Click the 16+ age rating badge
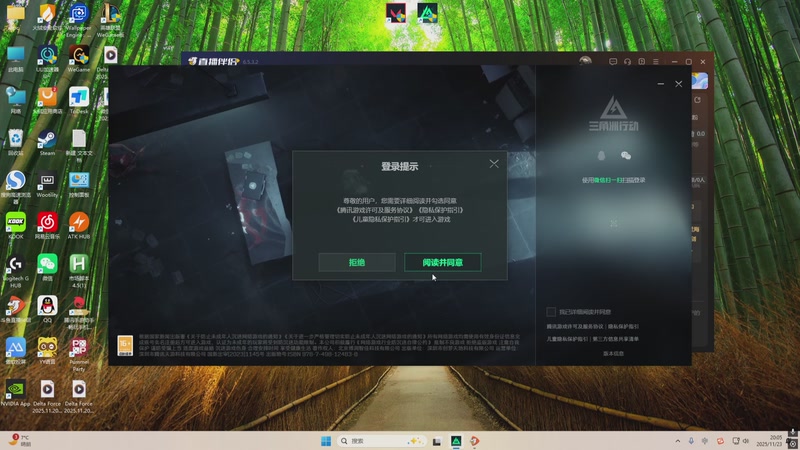800x450 pixels. [125, 345]
